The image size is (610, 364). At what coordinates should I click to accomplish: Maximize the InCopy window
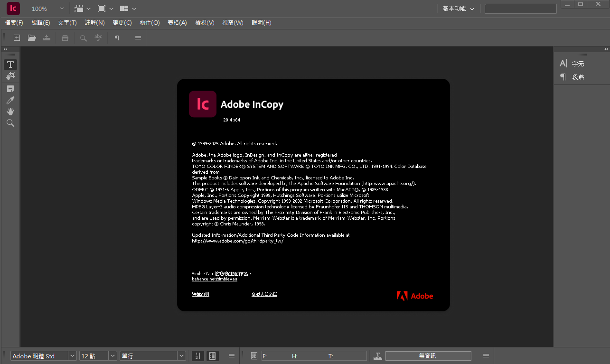pyautogui.click(x=581, y=4)
